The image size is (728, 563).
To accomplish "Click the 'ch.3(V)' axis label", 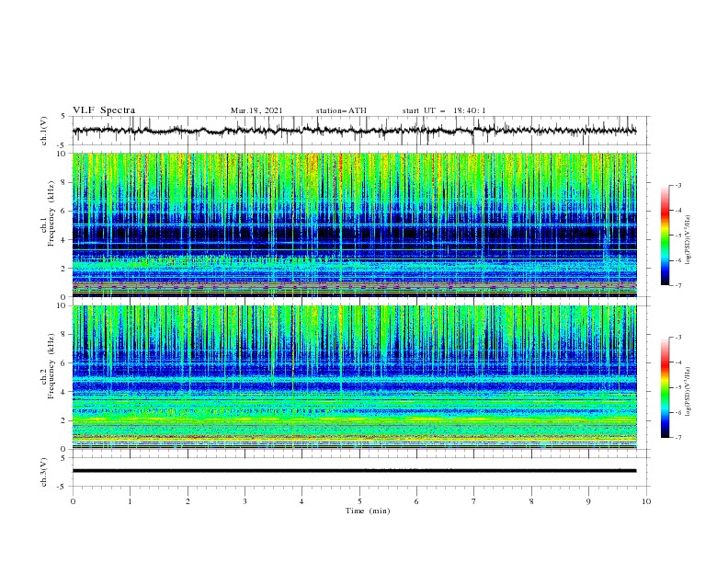I will (x=44, y=472).
